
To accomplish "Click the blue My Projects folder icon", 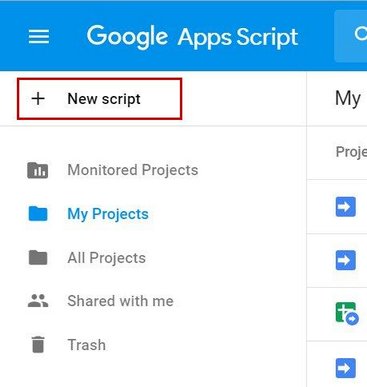I will [x=38, y=214].
